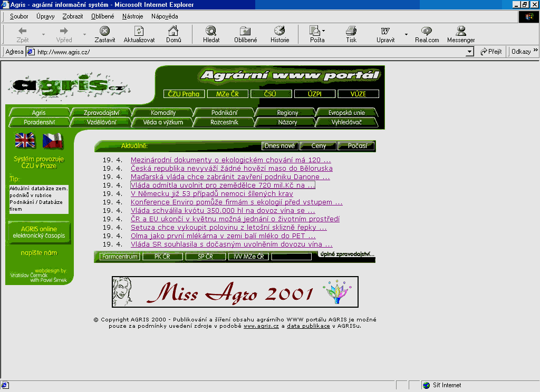Select the Zpravodajství navigation tab
This screenshot has width=540, height=392.
tap(102, 113)
